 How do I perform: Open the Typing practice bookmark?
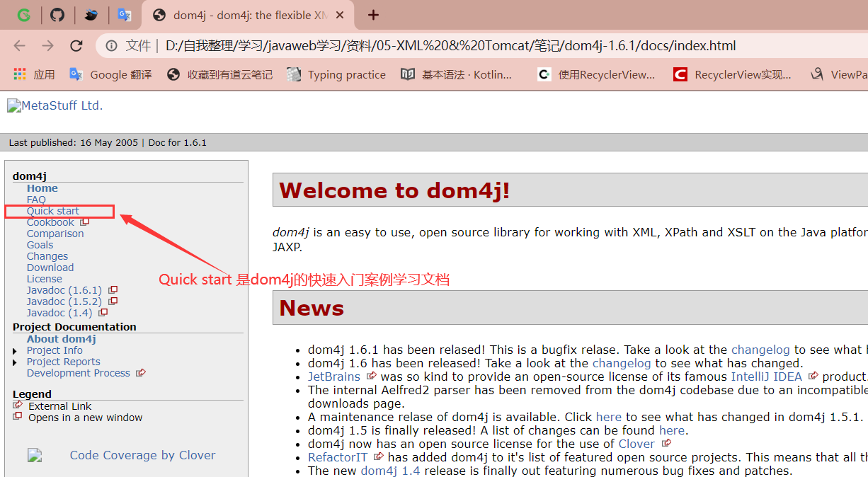[x=336, y=74]
